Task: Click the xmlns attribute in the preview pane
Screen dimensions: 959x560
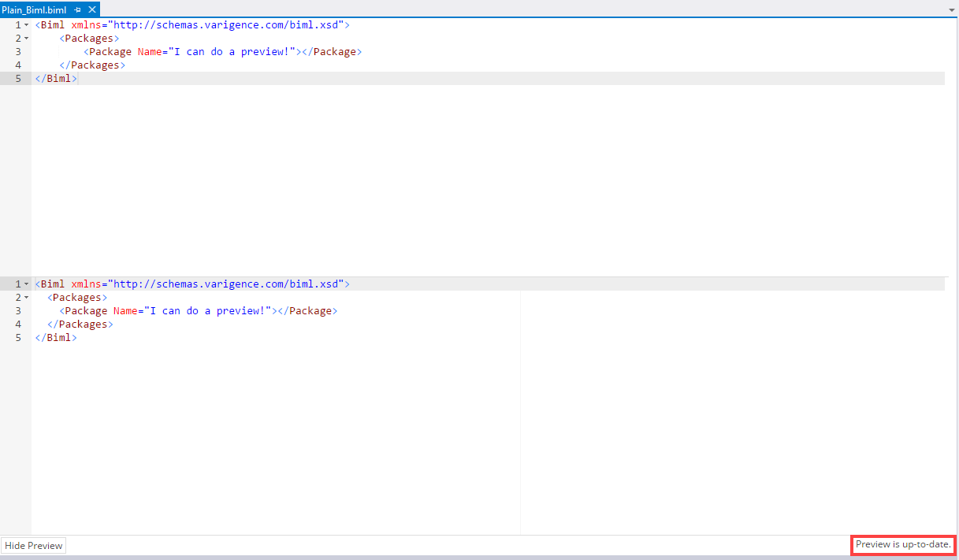Action: 86,284
